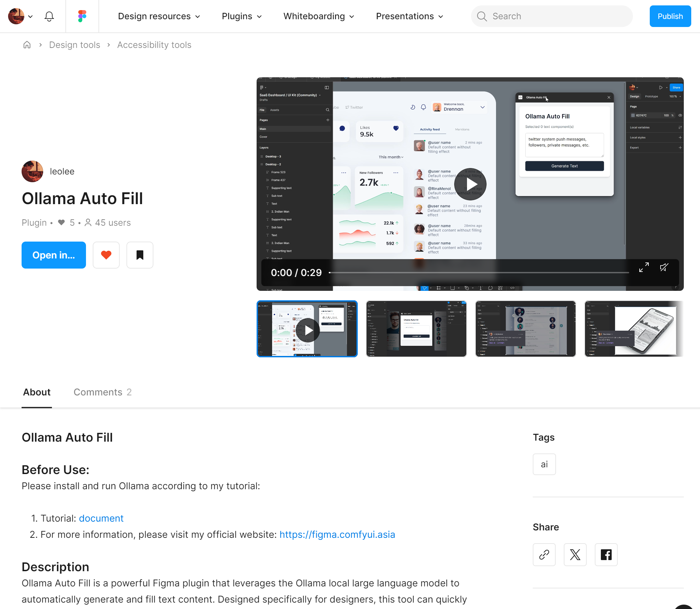Click the page color swatch 6D747C
700x609 pixels.
tap(633, 115)
